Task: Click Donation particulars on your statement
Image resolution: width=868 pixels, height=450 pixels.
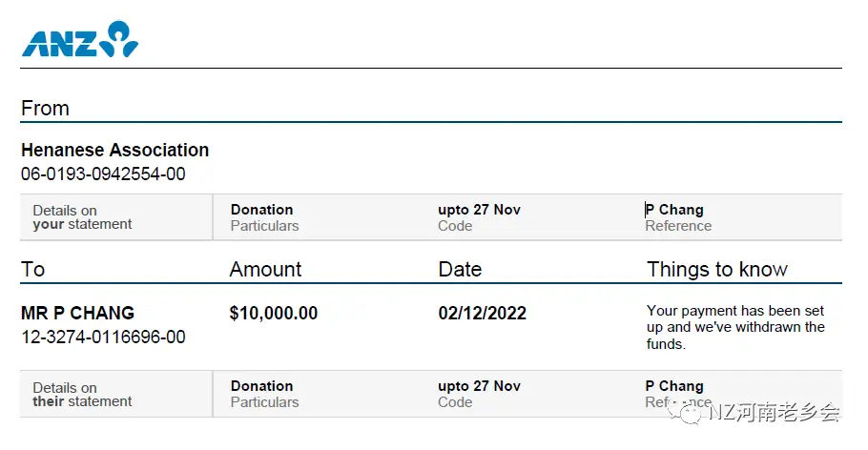Action: coord(262,210)
